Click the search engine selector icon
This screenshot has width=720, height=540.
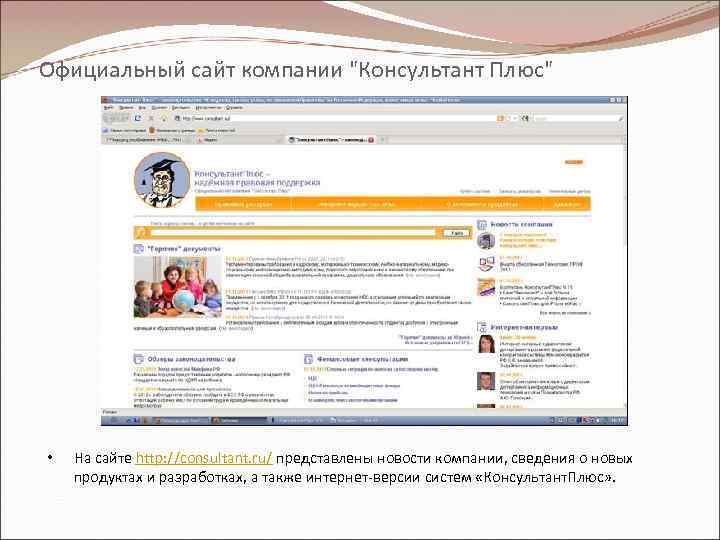[525, 118]
